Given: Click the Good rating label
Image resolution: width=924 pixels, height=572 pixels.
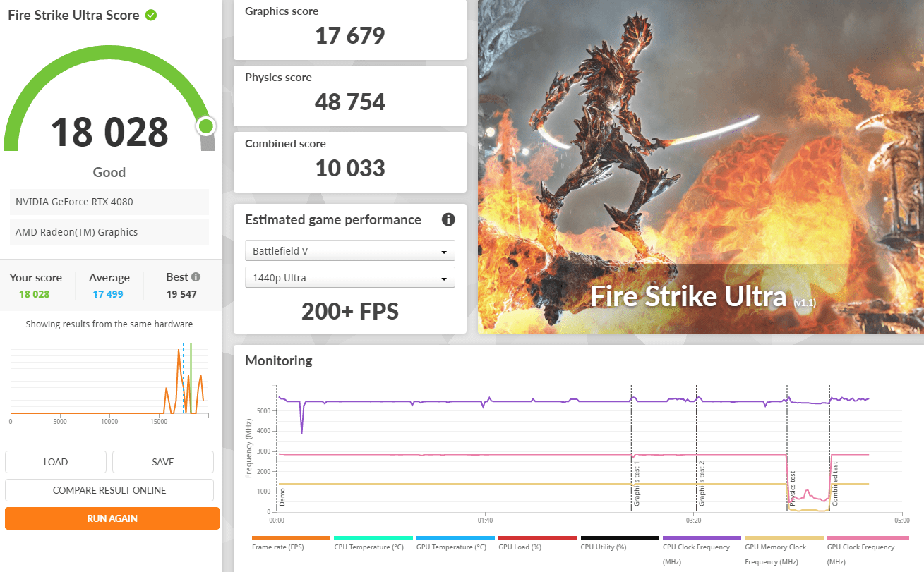Looking at the screenshot, I should 109,172.
